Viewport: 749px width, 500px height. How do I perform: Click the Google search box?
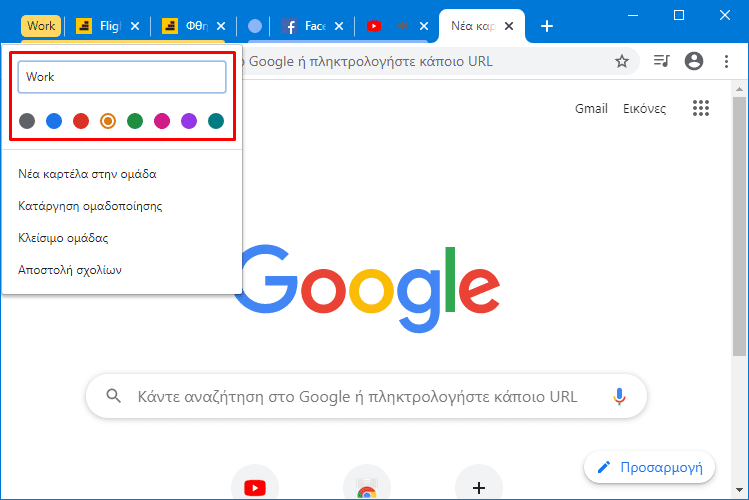click(366, 396)
